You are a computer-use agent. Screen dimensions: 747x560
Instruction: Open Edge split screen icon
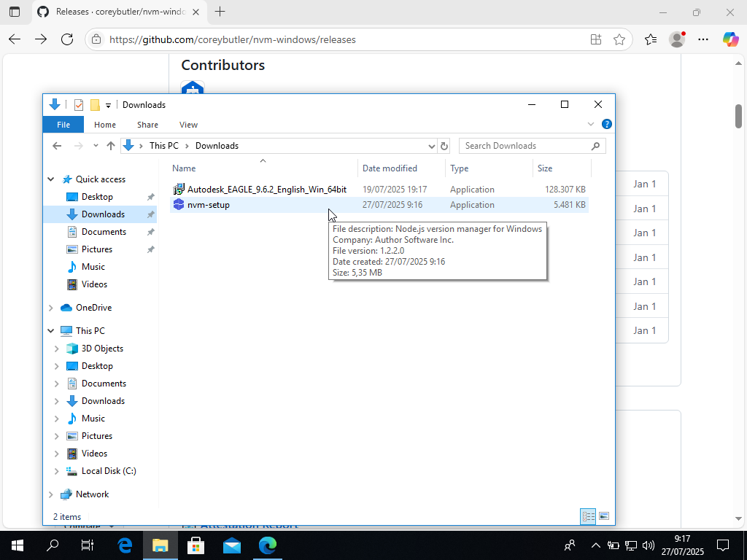[x=596, y=39]
